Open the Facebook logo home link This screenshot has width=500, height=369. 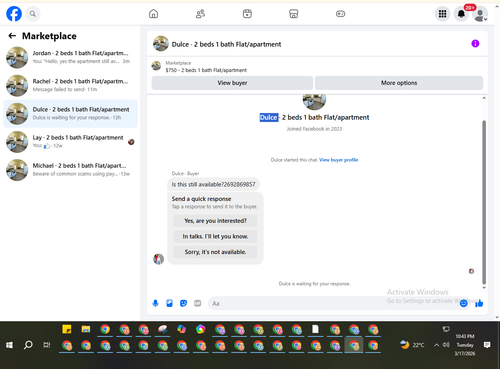click(x=14, y=14)
